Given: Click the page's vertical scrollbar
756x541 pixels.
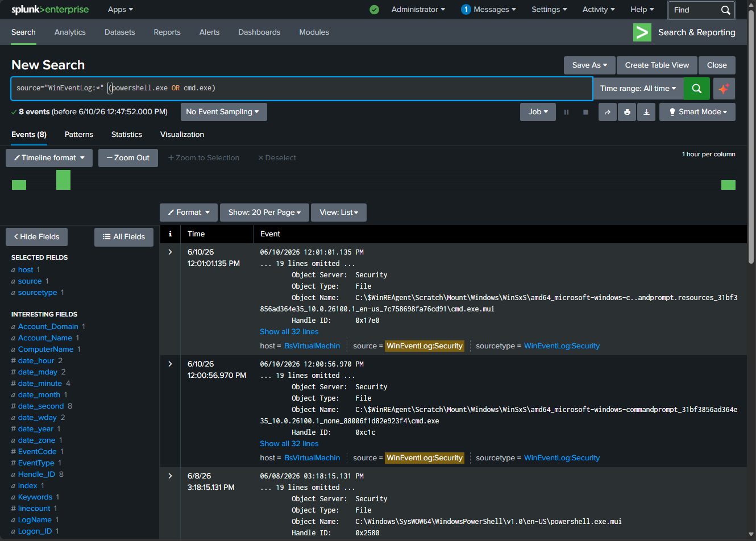Looking at the screenshot, I should click(x=751, y=136).
